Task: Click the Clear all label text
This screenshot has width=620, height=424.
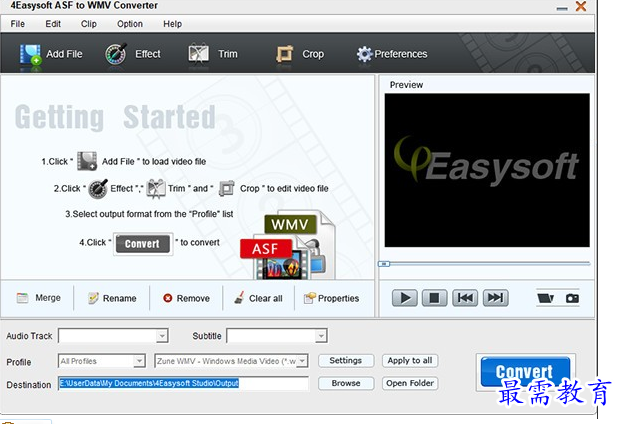Action: [266, 298]
